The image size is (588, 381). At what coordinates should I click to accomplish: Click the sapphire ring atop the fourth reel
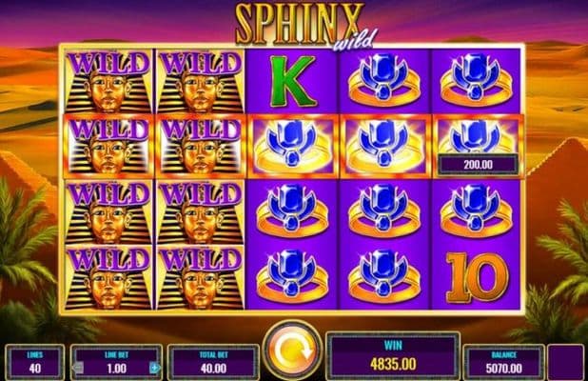tap(385, 80)
